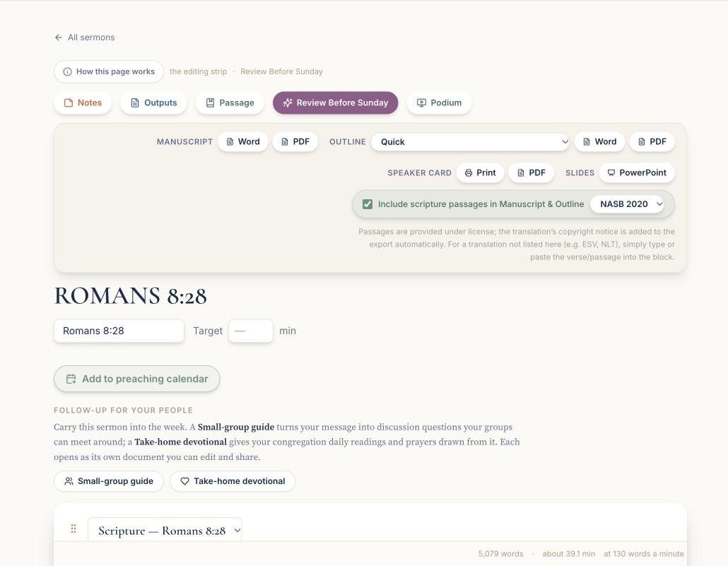Image resolution: width=728 pixels, height=566 pixels.
Task: Click the 'at 130 words a minute' text
Action: pos(643,554)
